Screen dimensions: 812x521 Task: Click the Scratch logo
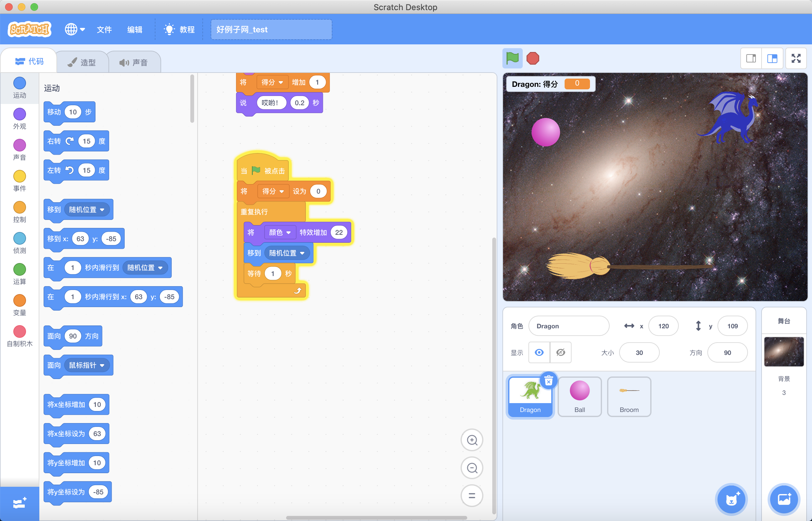29,29
